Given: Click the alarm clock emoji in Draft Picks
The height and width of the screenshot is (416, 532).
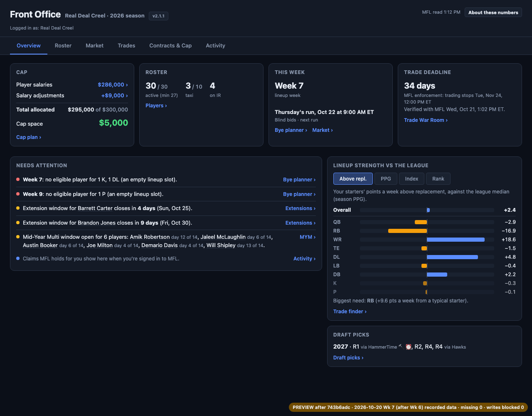Looking at the screenshot, I should [x=409, y=347].
